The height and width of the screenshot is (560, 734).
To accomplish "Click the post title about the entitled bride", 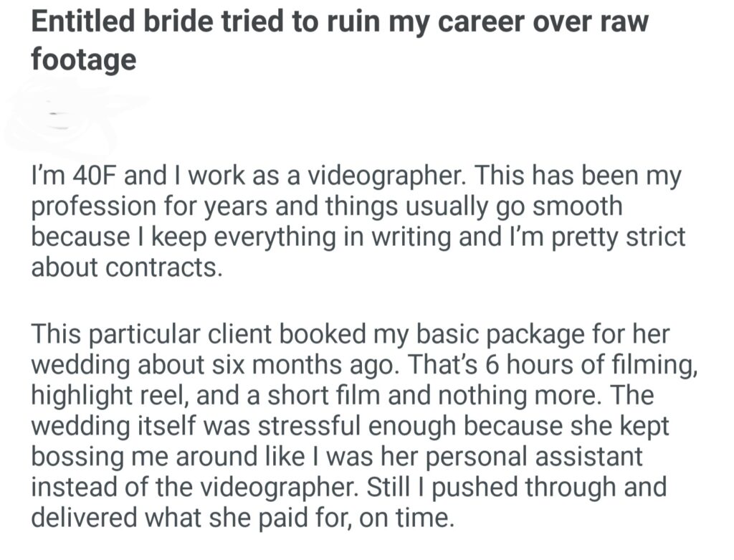I will click(x=339, y=24).
